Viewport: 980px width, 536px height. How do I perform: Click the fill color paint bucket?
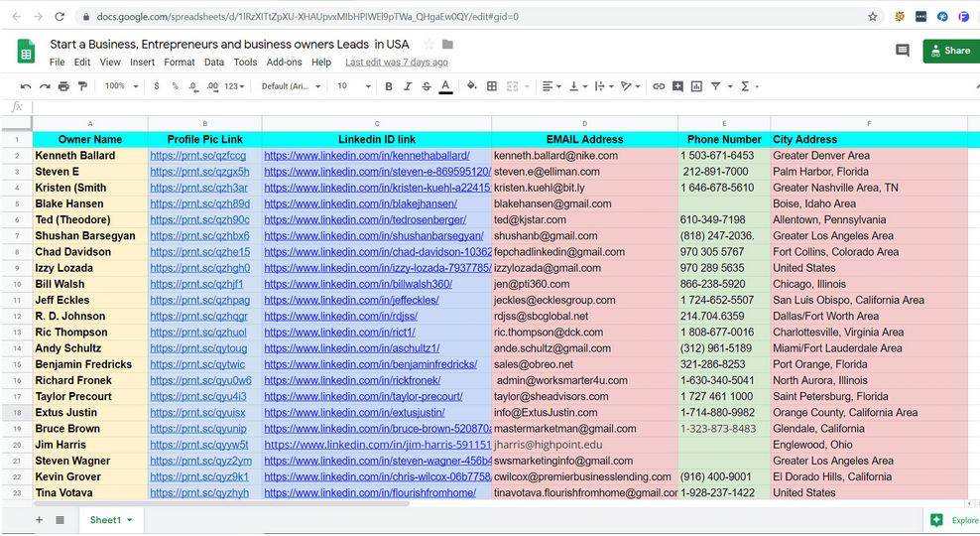[471, 86]
